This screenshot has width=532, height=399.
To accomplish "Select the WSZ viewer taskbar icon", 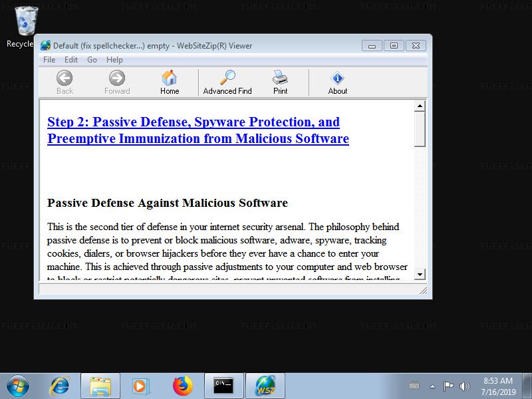I will (265, 386).
